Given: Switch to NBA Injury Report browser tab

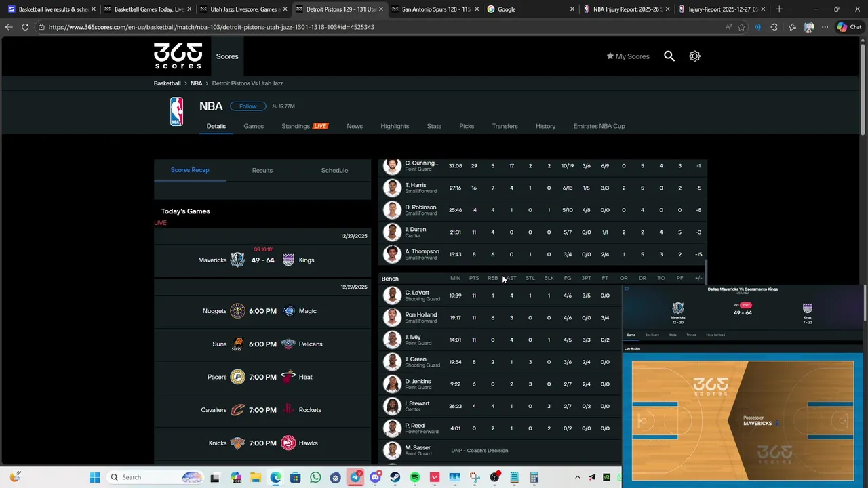Looking at the screenshot, I should (628, 9).
